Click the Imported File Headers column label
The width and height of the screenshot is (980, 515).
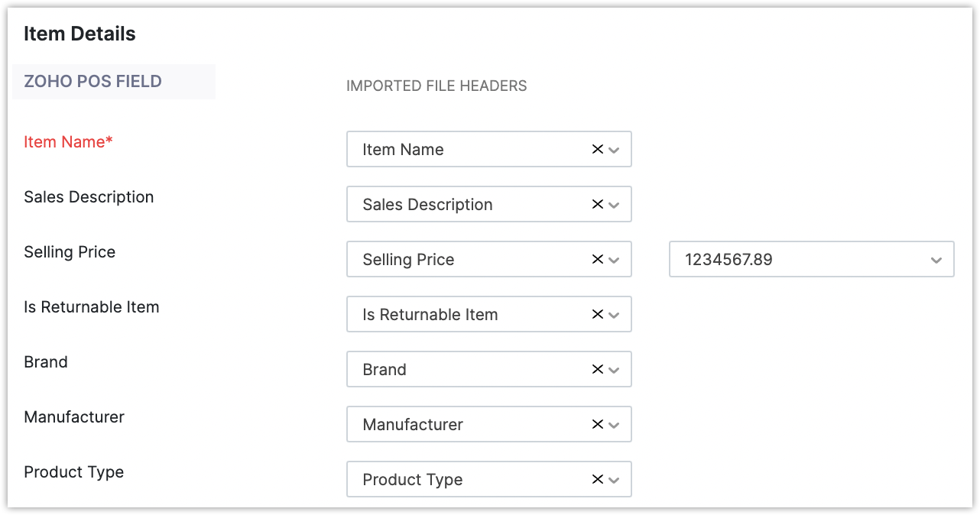click(x=436, y=86)
